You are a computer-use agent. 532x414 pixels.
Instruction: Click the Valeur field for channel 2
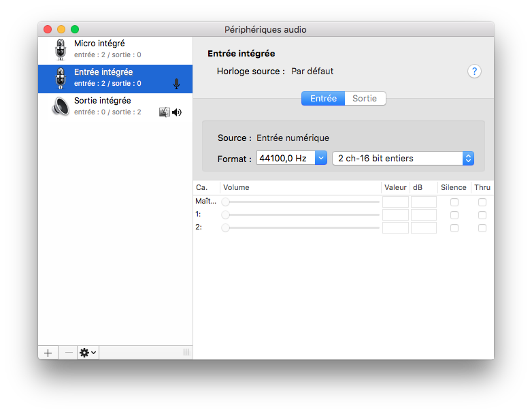395,228
